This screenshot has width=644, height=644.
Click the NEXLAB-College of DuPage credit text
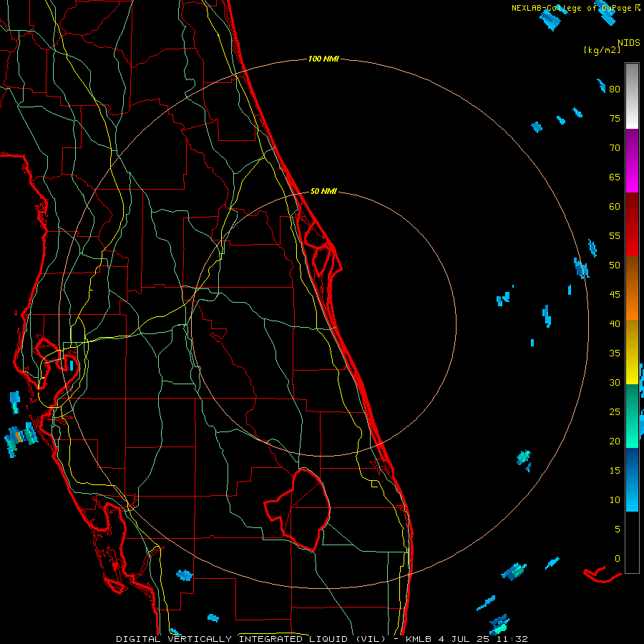(576, 8)
